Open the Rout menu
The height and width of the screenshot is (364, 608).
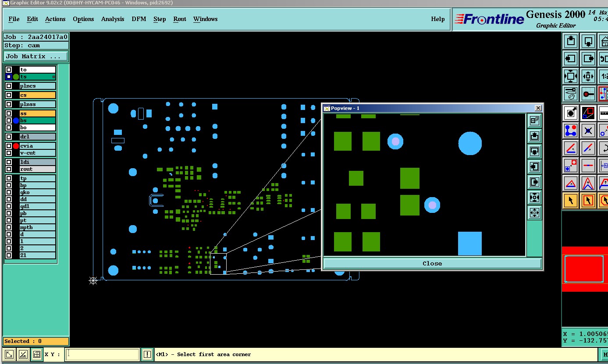(180, 19)
